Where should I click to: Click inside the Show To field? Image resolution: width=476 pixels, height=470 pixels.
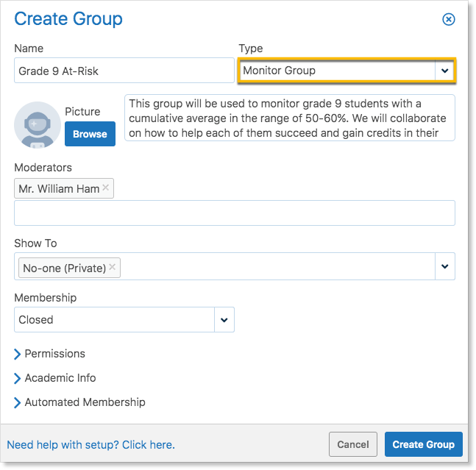click(x=277, y=266)
